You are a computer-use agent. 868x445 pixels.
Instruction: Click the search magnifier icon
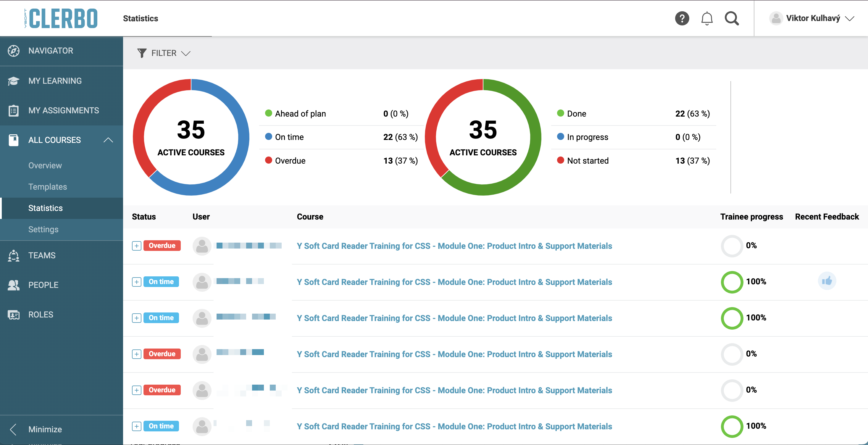pos(732,18)
